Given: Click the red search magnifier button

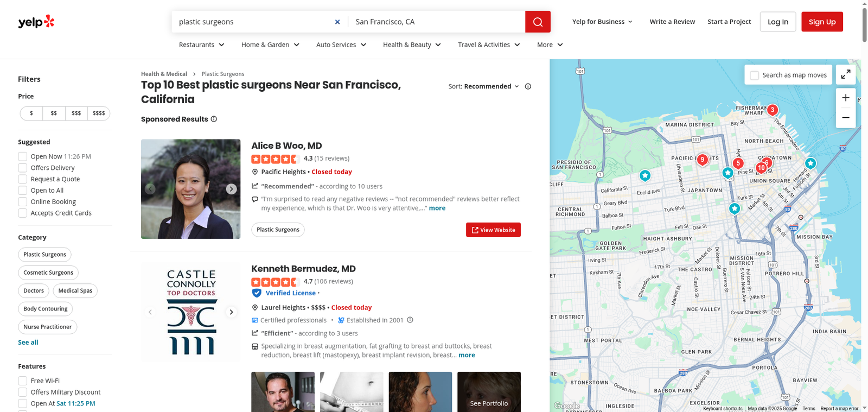Looking at the screenshot, I should pos(538,22).
